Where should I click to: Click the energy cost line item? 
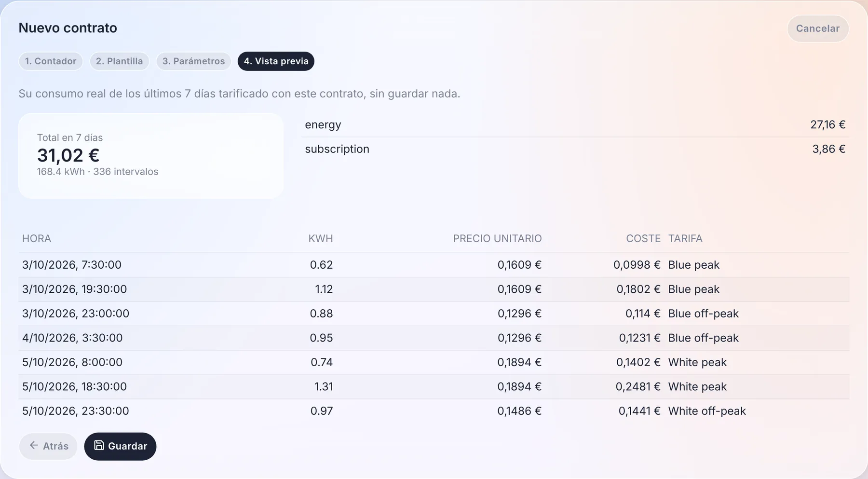pos(575,124)
